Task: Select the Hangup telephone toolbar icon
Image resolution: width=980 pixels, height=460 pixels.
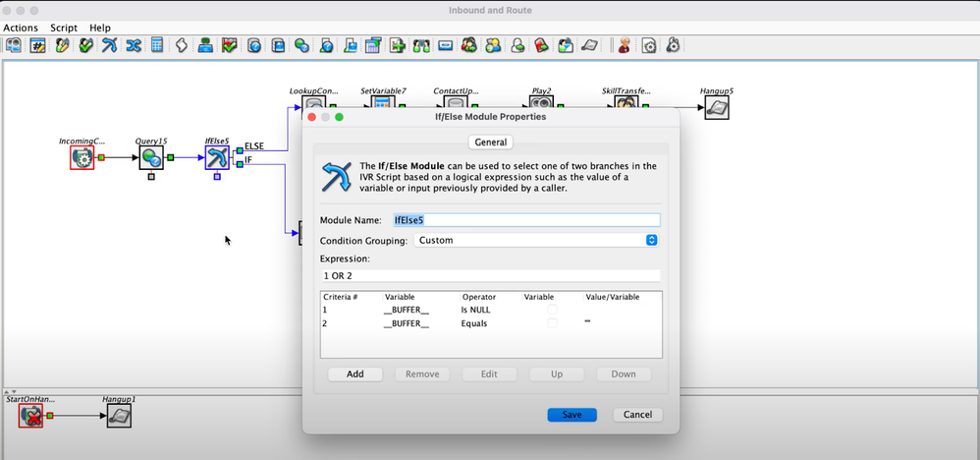Action: (589, 45)
